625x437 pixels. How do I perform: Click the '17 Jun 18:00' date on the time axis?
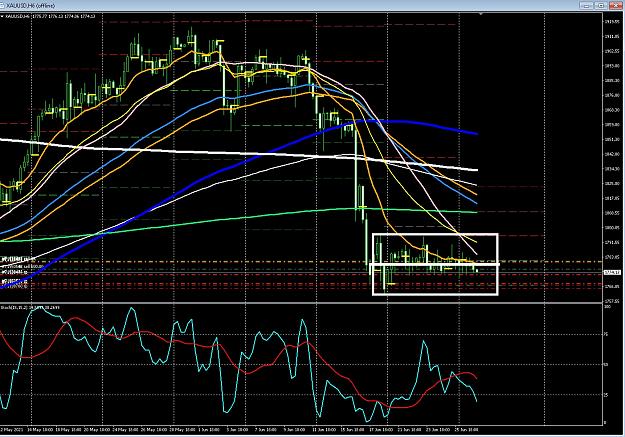(381, 430)
